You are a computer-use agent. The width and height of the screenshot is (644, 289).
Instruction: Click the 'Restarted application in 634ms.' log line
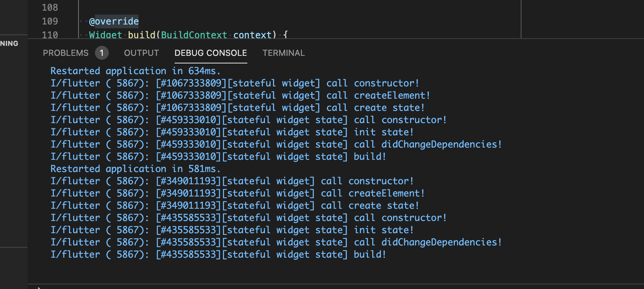135,71
